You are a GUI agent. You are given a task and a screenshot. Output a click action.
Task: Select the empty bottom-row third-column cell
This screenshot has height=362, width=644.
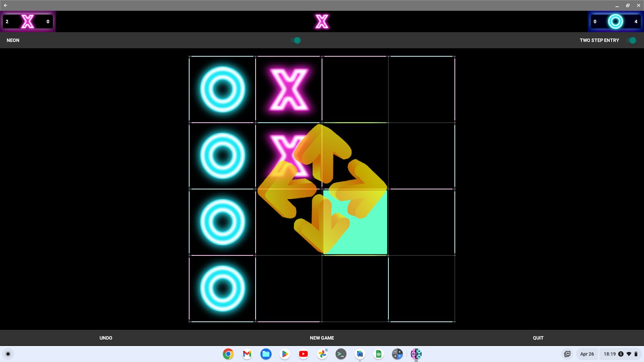coord(355,288)
